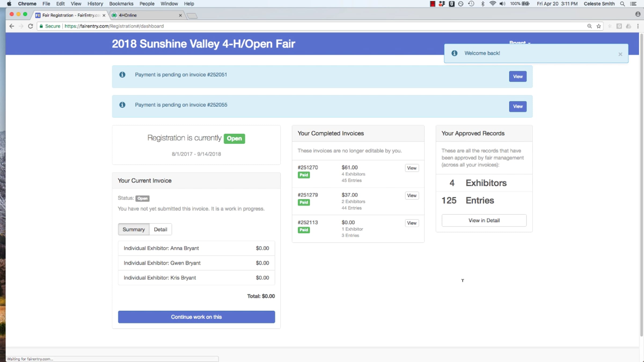
Task: Reload the page with the refresh icon
Action: (x=30, y=26)
